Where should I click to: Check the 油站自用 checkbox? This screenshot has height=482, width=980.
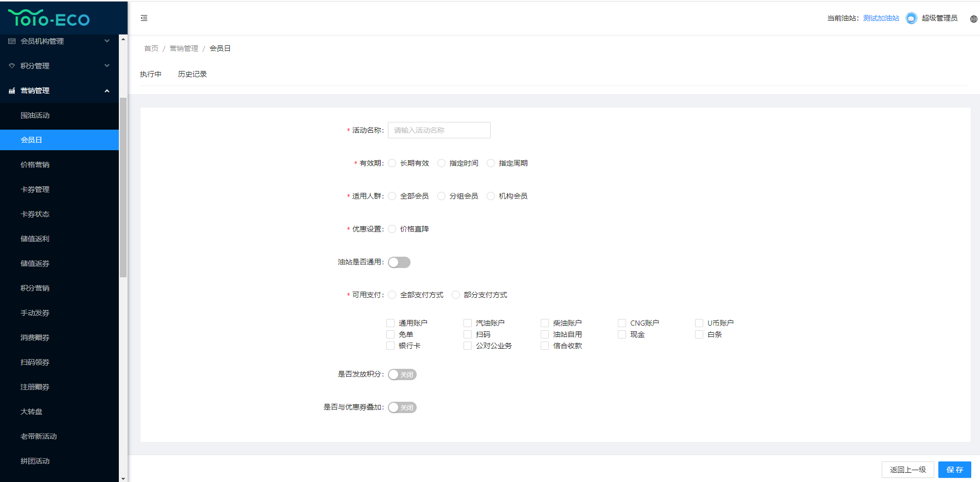[x=545, y=334]
